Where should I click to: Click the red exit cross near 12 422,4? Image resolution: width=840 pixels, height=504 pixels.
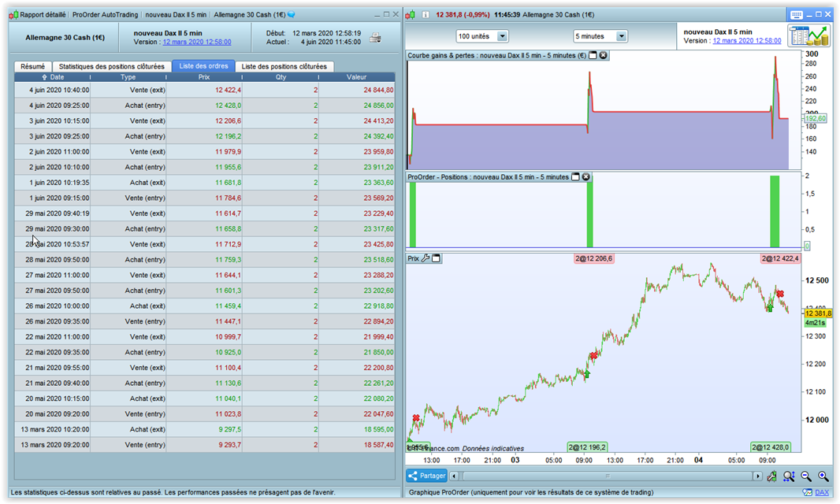point(781,294)
